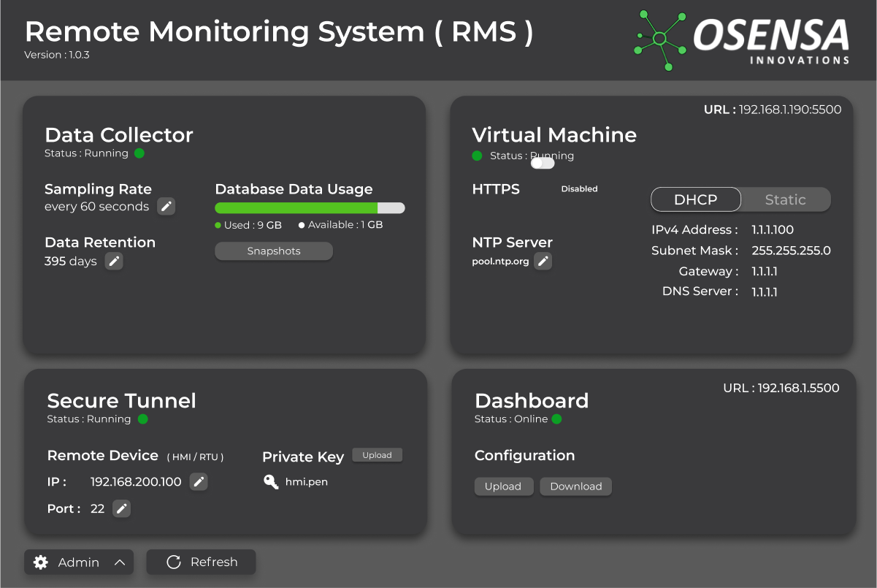Click the OSENSA Innovations logo
The image size is (877, 588).
[738, 39]
